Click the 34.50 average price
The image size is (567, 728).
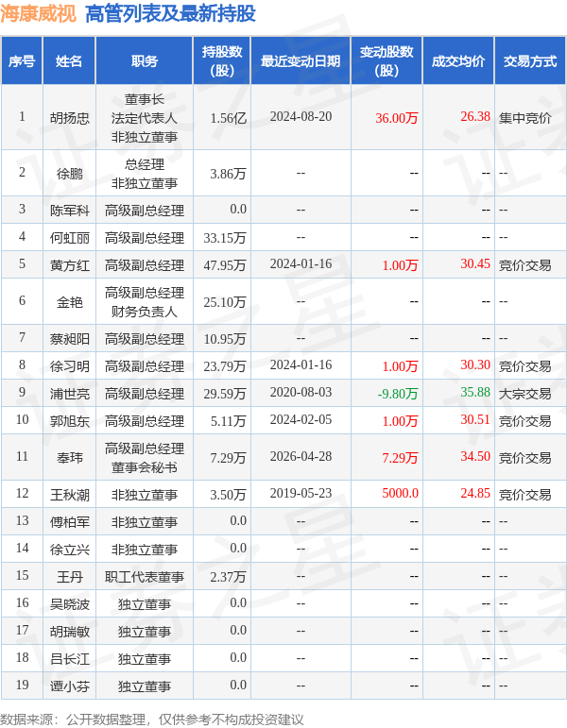(475, 456)
